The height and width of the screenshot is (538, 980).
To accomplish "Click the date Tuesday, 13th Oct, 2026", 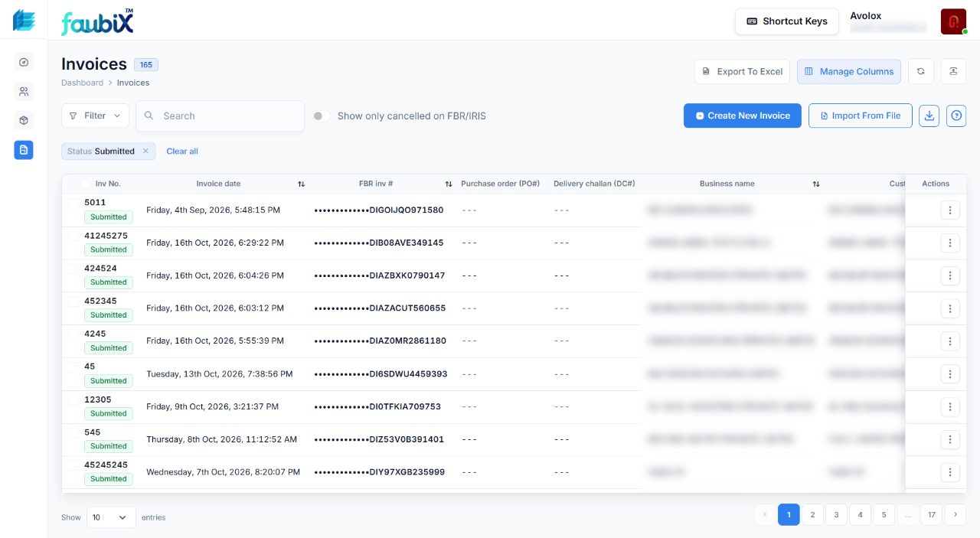I will [x=220, y=374].
